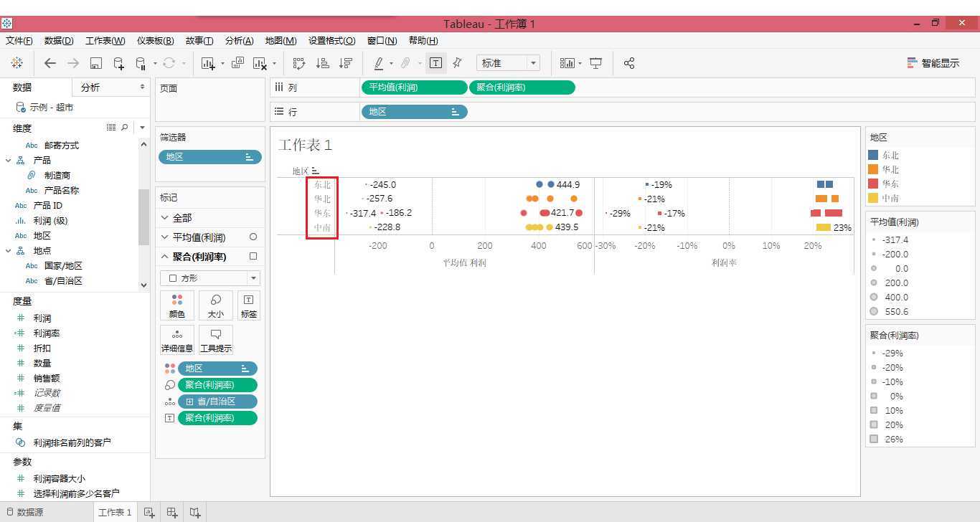Add a new data source icon
The width and height of the screenshot is (980, 522).
tap(119, 63)
